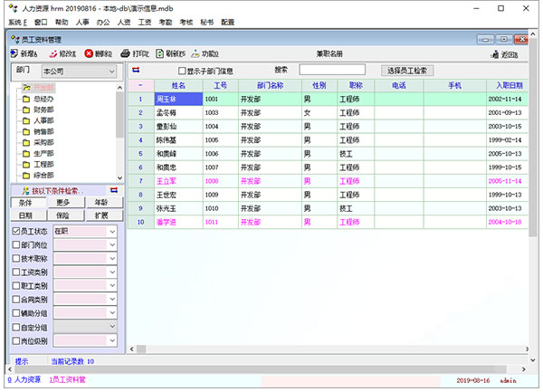The height and width of the screenshot is (392, 543).
Task: Click the 刷新 refresh icon
Action: 159,53
